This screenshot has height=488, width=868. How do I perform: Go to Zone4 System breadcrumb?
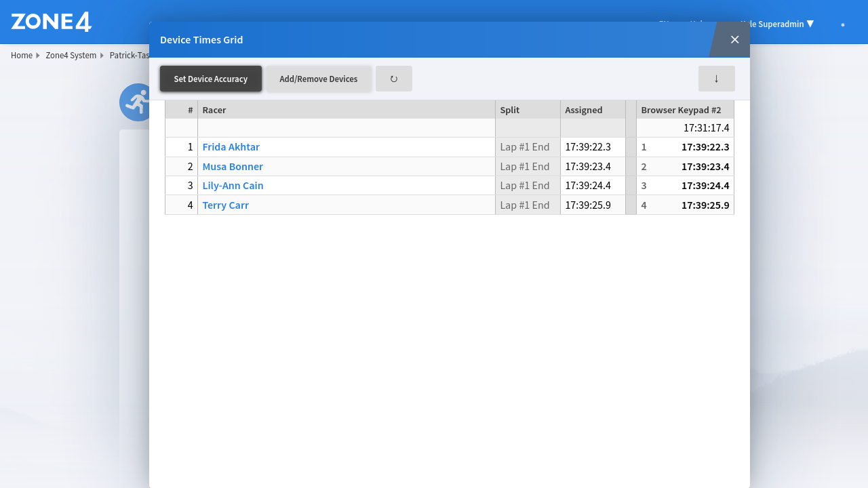click(71, 56)
